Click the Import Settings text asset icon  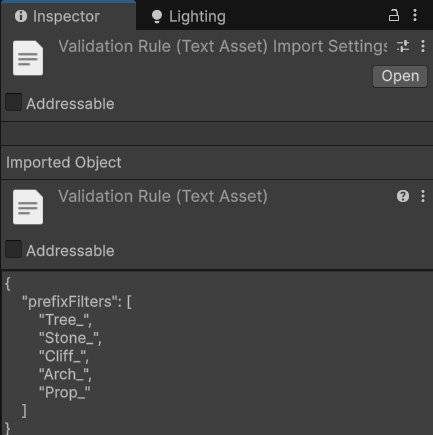(x=28, y=58)
